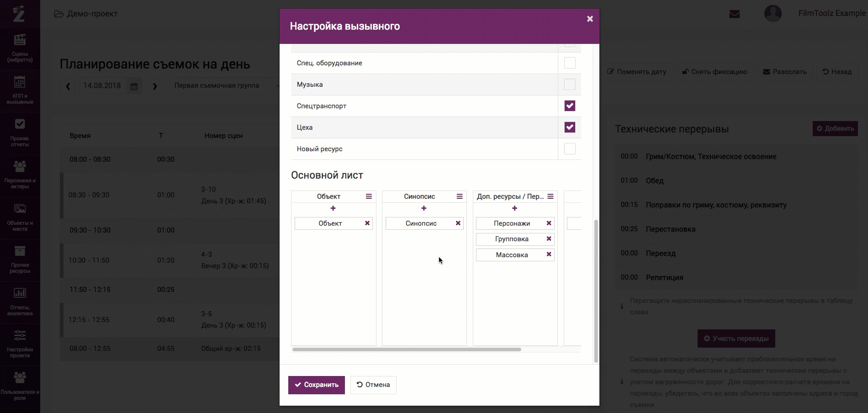Click the Номер сцен column header
868x413 pixels.
point(223,136)
